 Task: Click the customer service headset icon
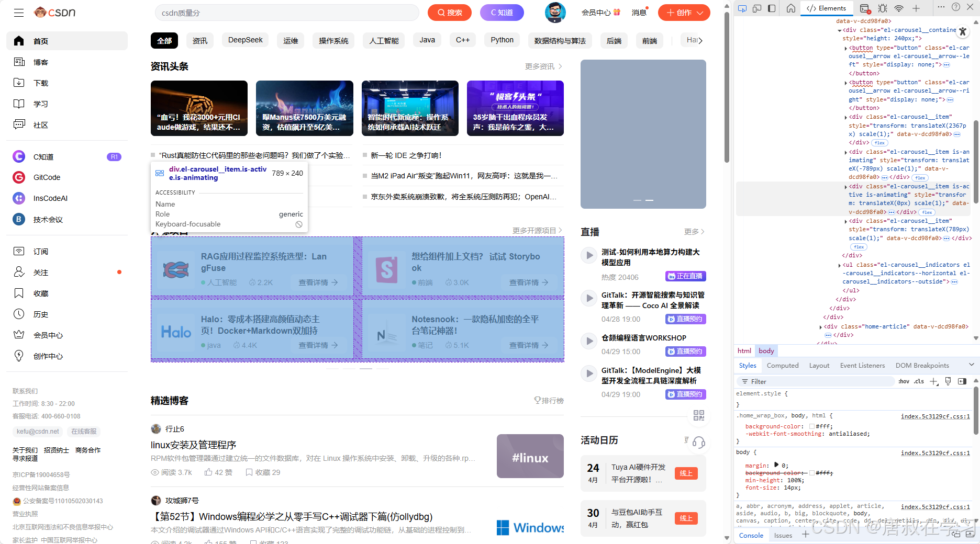tap(699, 443)
